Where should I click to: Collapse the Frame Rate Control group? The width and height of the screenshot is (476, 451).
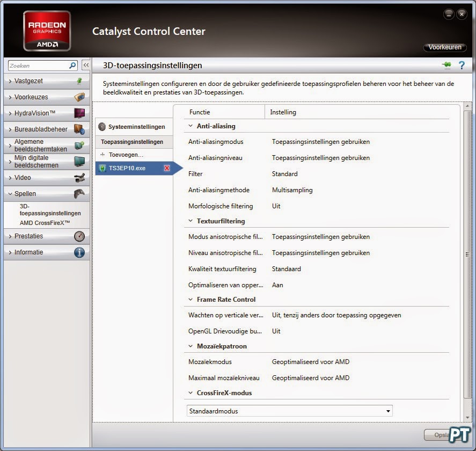[191, 300]
